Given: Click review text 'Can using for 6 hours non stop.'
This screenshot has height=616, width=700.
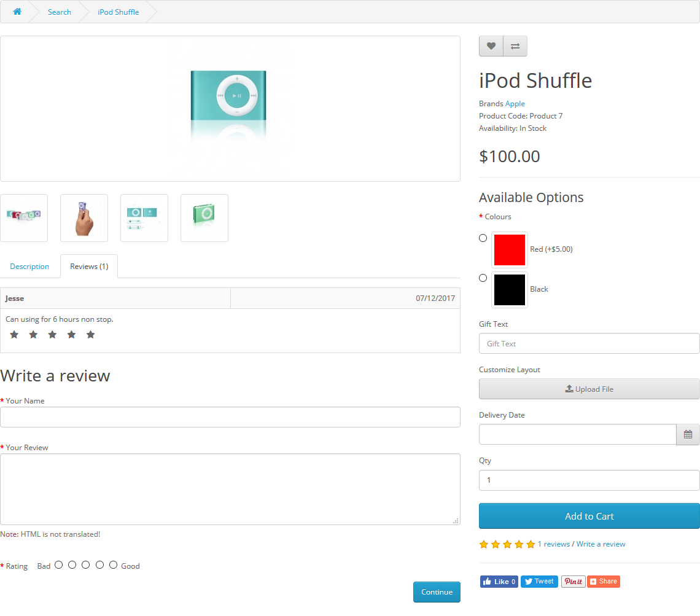Looking at the screenshot, I should click(60, 319).
